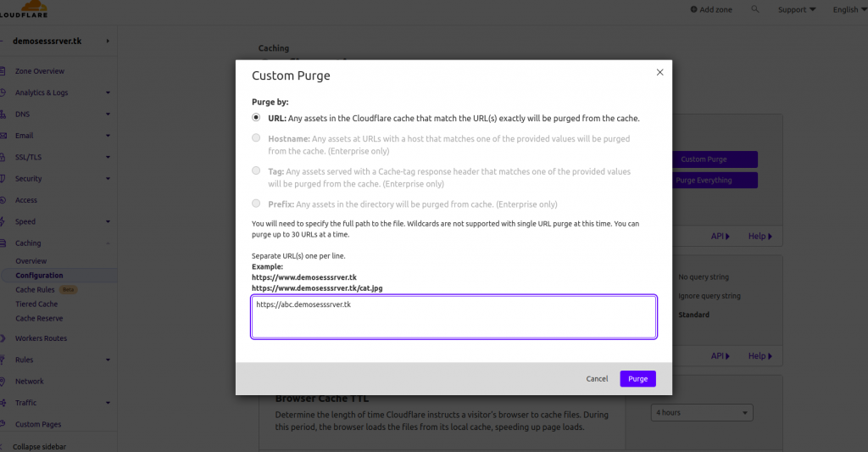Click the Traffic sidebar icon

(x=3, y=404)
